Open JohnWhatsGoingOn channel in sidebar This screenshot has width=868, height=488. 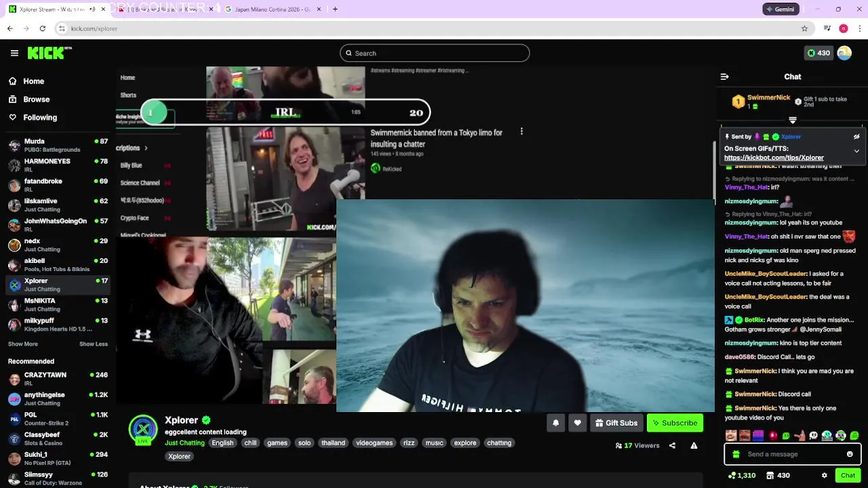[58, 225]
